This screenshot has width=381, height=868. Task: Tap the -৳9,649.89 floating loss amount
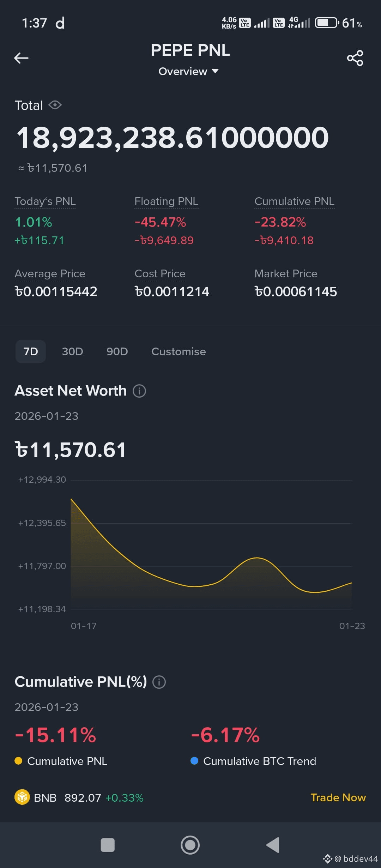164,241
